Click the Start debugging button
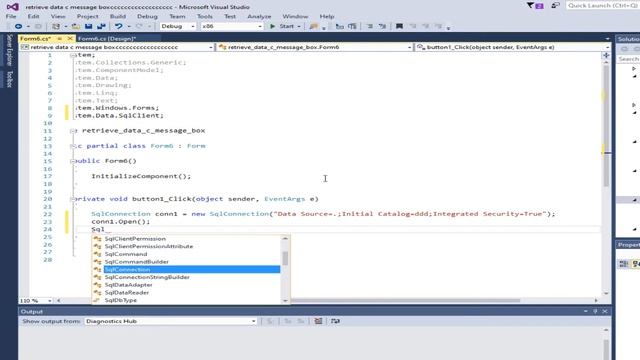 pyautogui.click(x=282, y=26)
